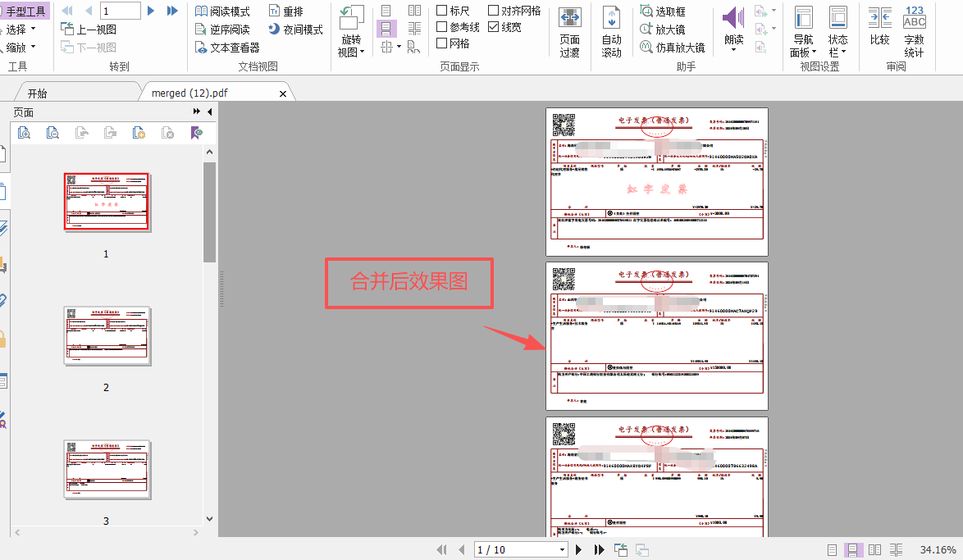The height and width of the screenshot is (560, 963).
Task: Click thumbnail panel scroll up arrow
Action: pos(209,152)
